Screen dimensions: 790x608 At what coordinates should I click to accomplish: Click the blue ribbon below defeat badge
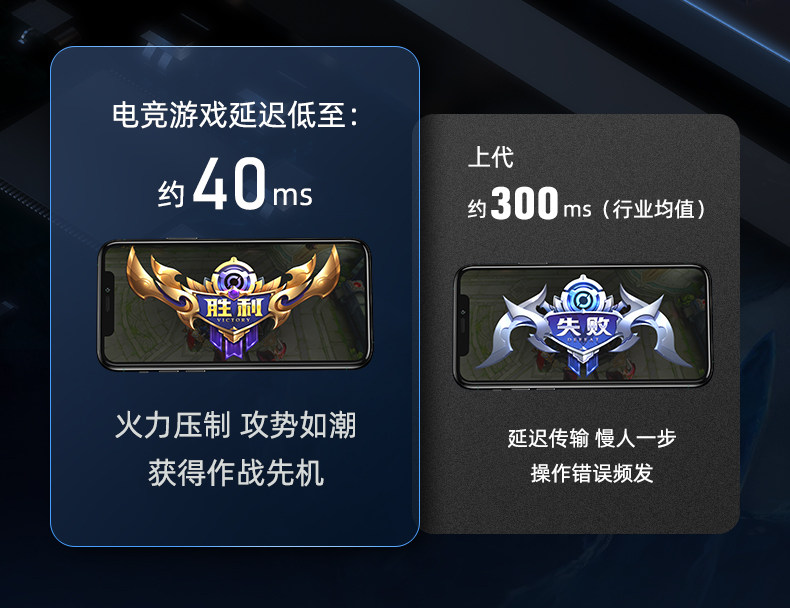(x=582, y=363)
